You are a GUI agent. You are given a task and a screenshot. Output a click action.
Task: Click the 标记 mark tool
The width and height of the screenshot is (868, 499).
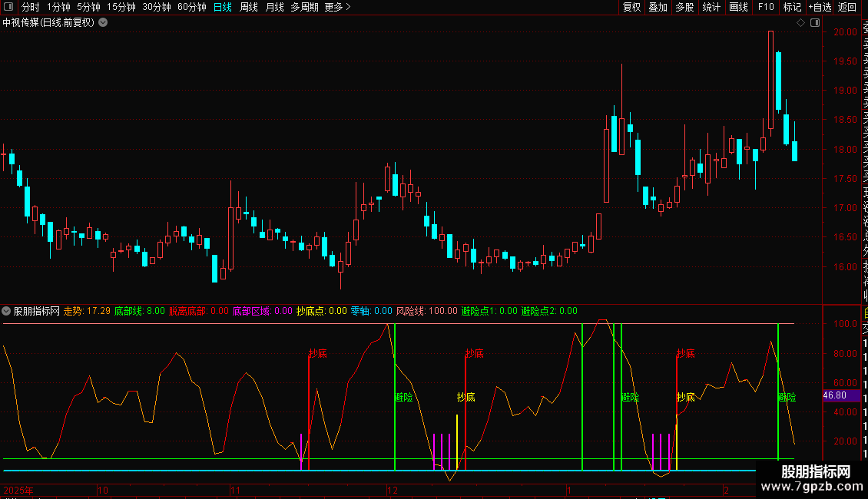791,7
